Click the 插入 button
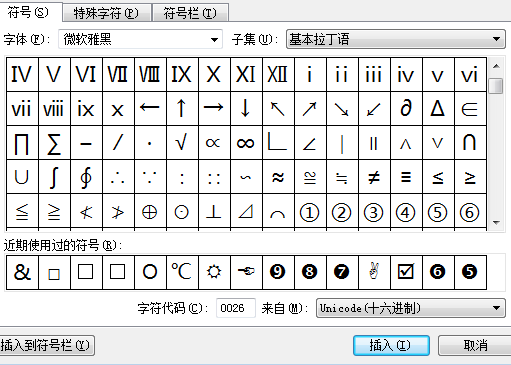Image resolution: width=511 pixels, height=365 pixels. pyautogui.click(x=391, y=345)
